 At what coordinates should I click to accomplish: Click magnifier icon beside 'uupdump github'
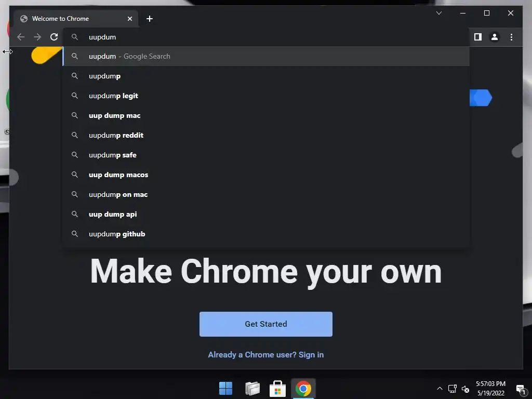pyautogui.click(x=75, y=234)
